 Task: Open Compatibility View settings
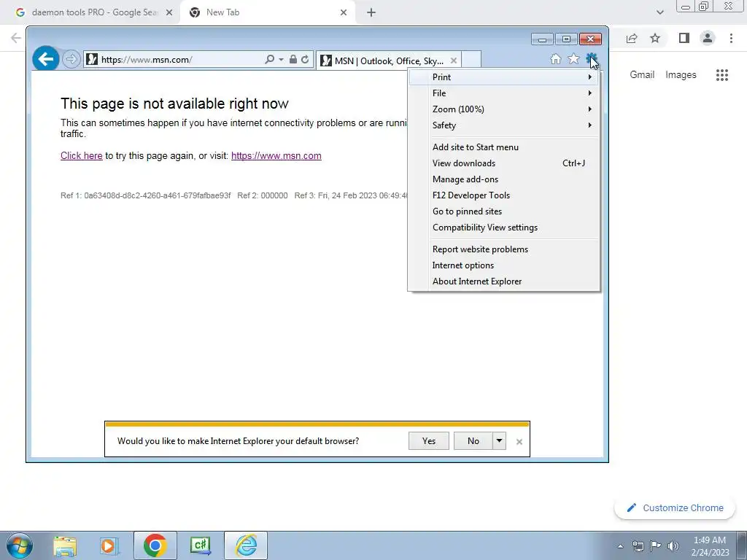[505, 227]
